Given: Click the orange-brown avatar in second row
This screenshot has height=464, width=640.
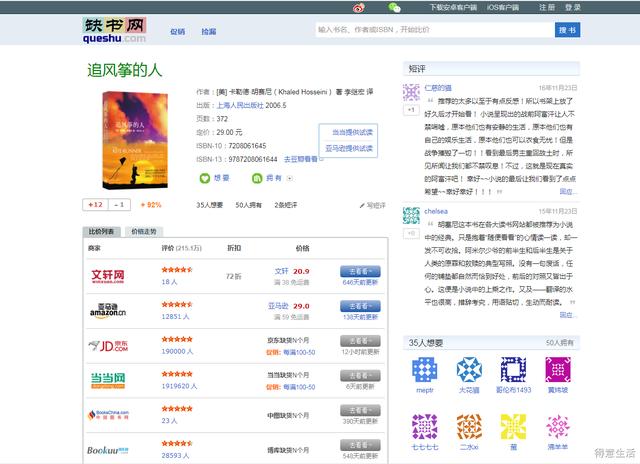Looking at the screenshot, I should tap(469, 427).
